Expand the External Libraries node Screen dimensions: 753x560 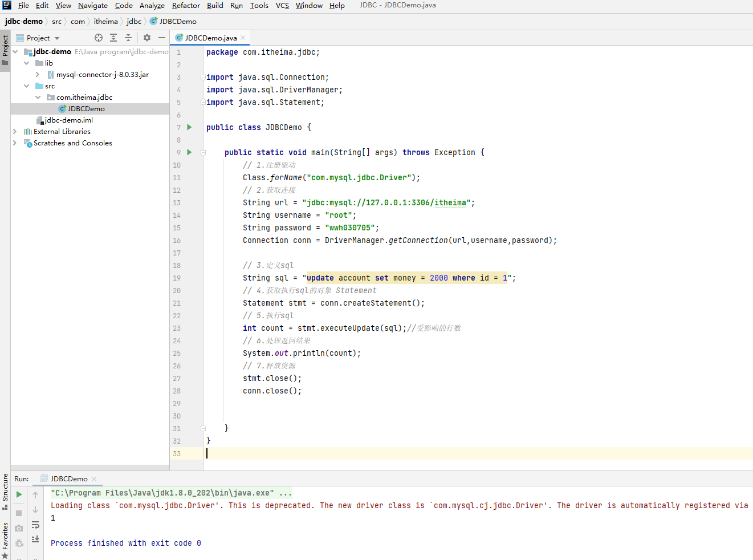pyautogui.click(x=15, y=132)
